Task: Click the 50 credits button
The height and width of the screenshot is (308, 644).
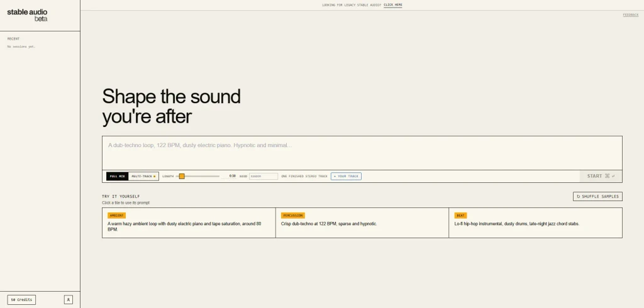Action: [x=21, y=300]
